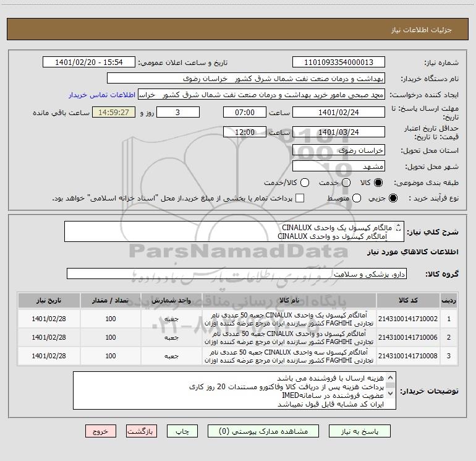This screenshot has height=461, width=476.
Task: Click the announcement date field 1401/02/20 - 15:54
Action: [89, 62]
